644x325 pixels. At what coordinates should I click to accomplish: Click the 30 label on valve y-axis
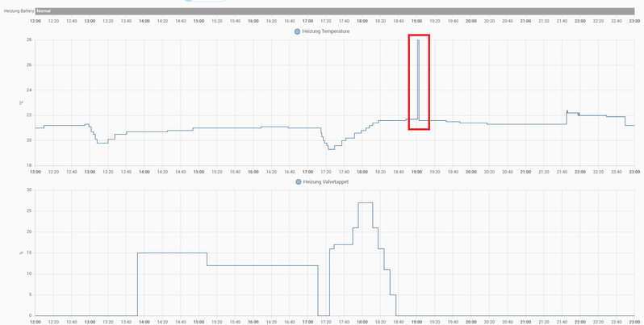click(x=29, y=190)
